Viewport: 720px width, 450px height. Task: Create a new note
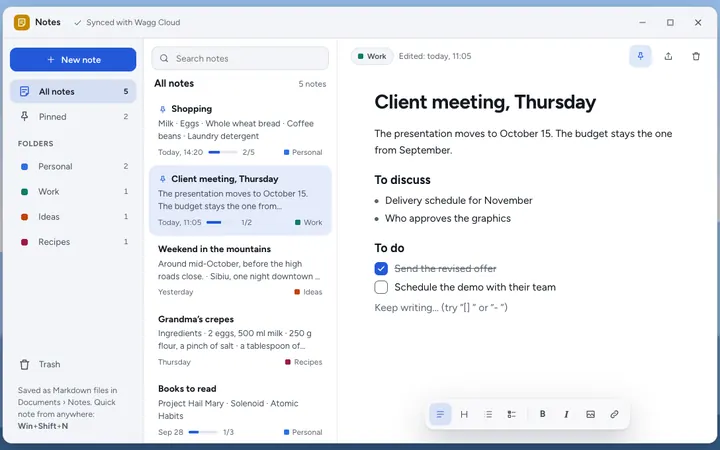click(x=73, y=60)
